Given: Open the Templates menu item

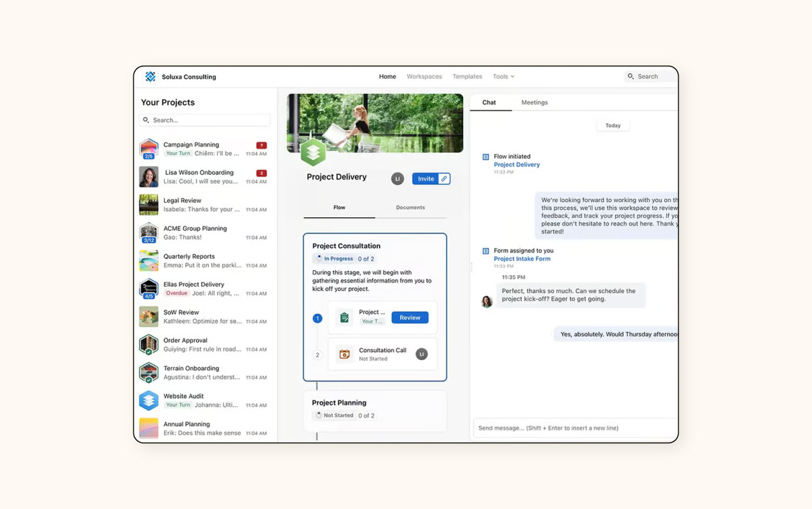Looking at the screenshot, I should click(468, 76).
